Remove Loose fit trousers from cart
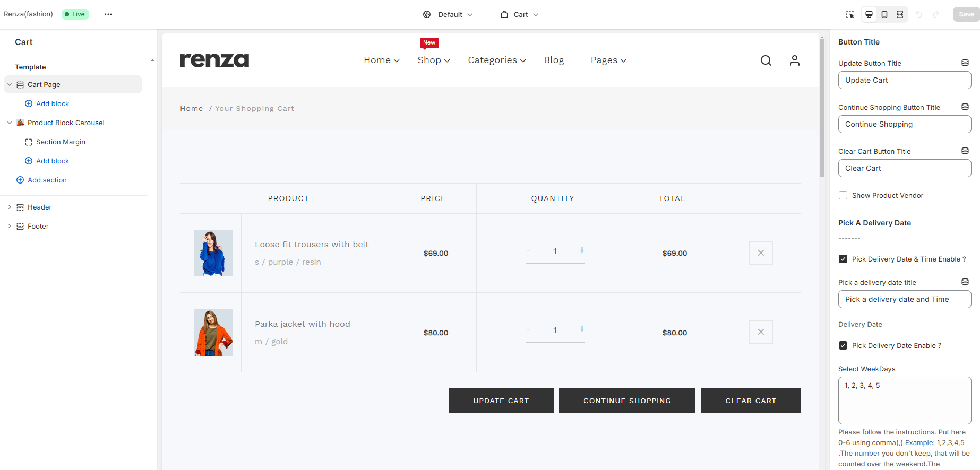This screenshot has width=980, height=470. [x=761, y=253]
